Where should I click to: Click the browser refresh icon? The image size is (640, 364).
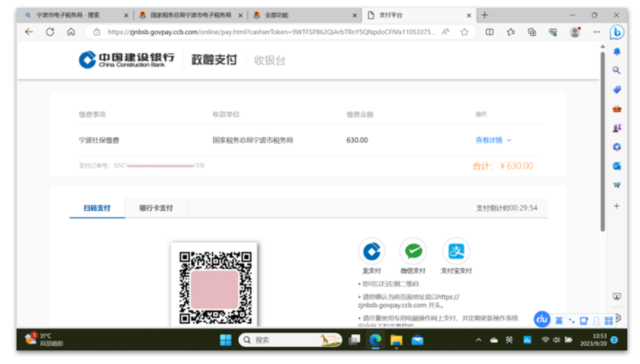click(x=50, y=32)
